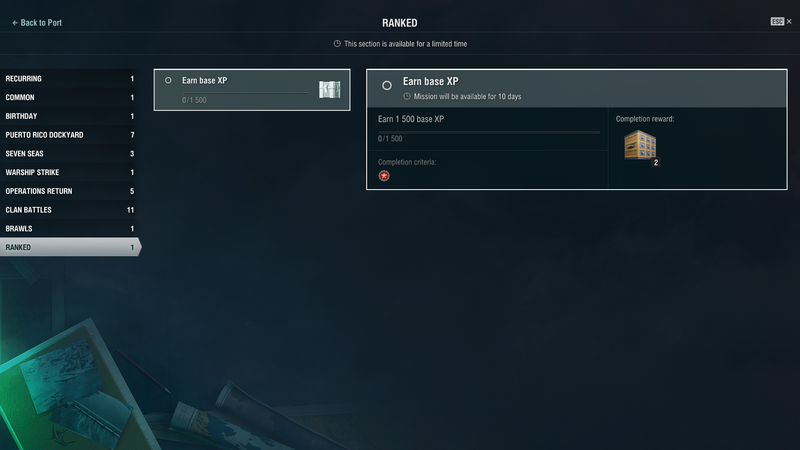Open the Operations Return category
This screenshot has width=800, height=450.
pos(69,191)
